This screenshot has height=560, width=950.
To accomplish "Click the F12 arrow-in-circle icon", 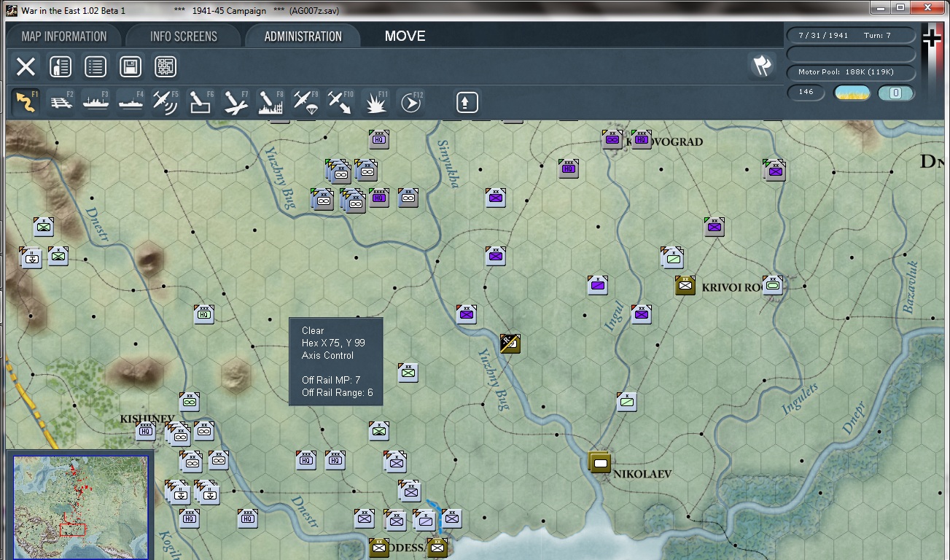I will click(x=410, y=102).
